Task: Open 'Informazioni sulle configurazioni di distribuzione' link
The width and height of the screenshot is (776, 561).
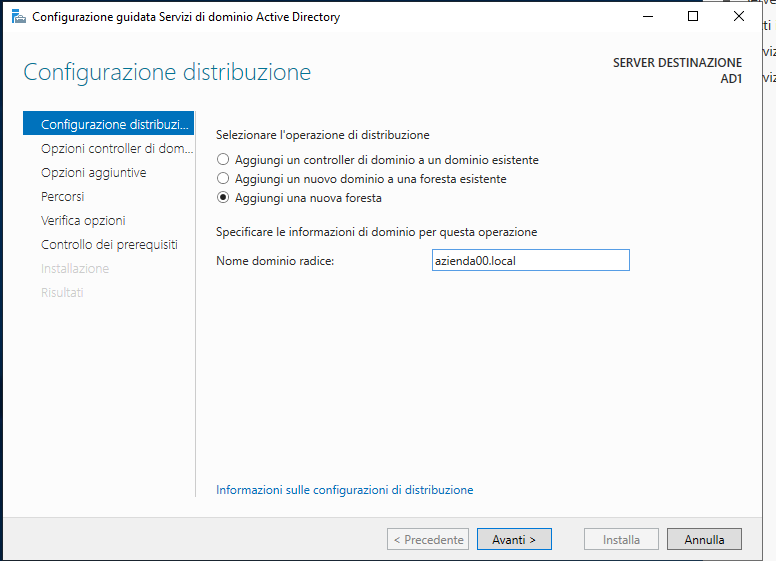Action: tap(344, 490)
